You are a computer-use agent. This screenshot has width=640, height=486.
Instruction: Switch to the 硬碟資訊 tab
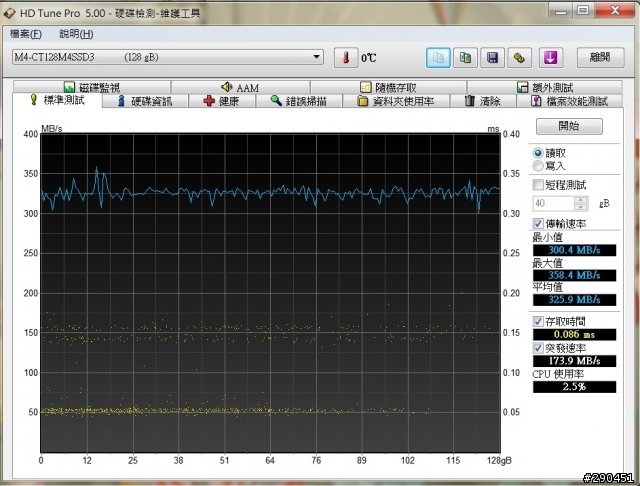145,101
